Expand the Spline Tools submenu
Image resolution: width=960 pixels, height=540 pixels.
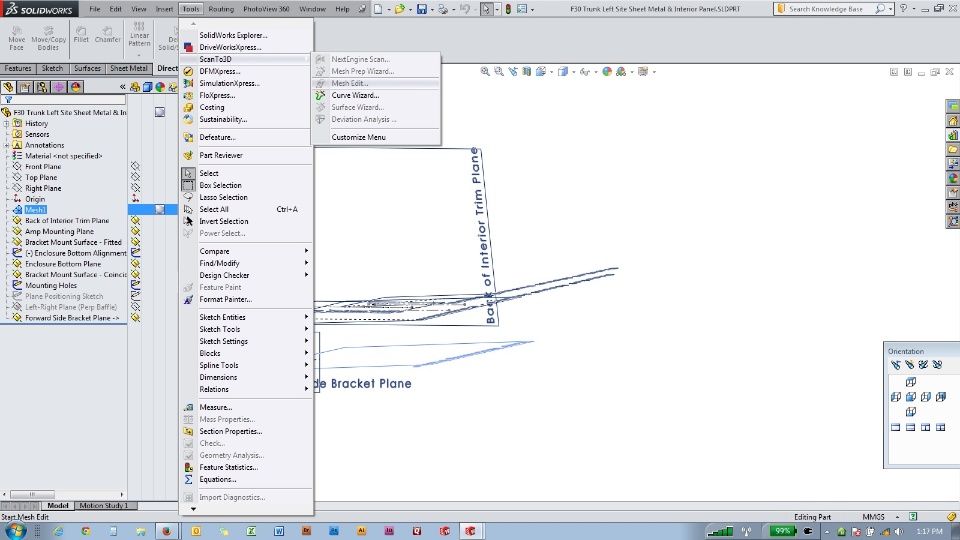(246, 366)
